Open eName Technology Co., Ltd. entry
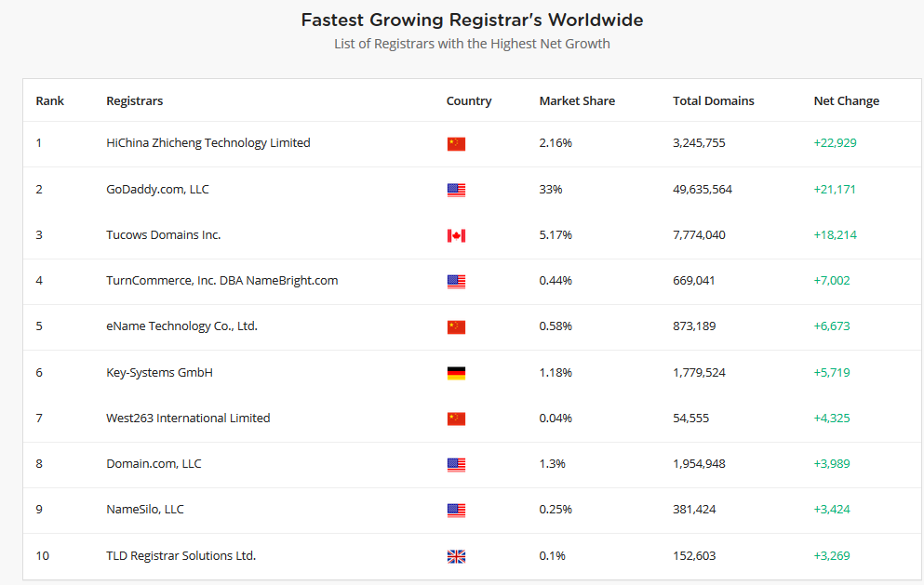 181,326
